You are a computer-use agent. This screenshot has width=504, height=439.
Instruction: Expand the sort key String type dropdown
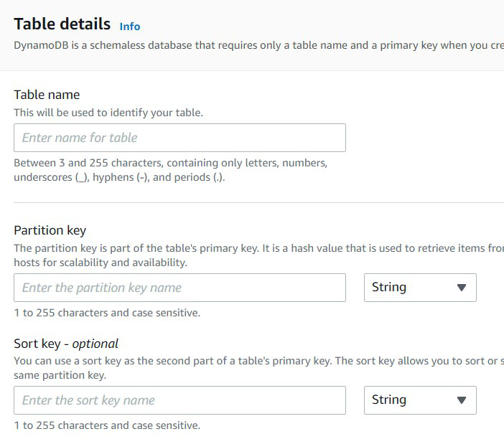[420, 400]
